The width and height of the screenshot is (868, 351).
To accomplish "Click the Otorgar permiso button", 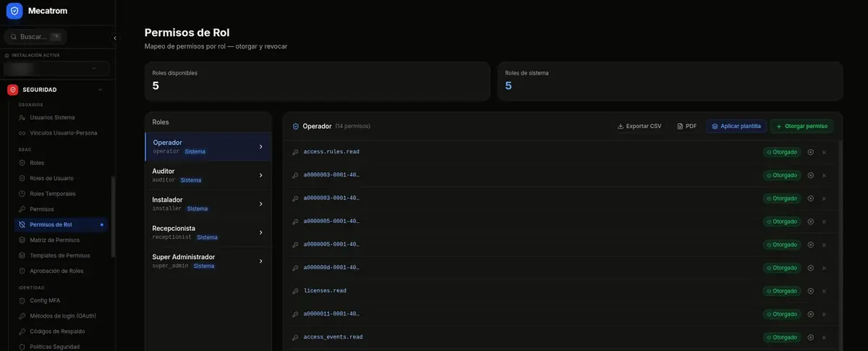I will (x=801, y=126).
